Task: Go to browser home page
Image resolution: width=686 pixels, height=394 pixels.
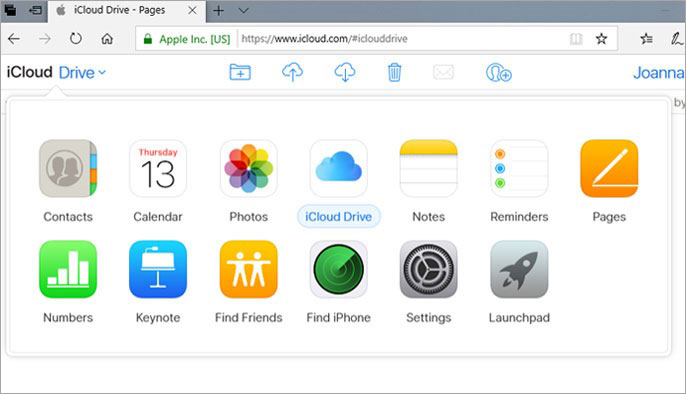Action: tap(107, 39)
